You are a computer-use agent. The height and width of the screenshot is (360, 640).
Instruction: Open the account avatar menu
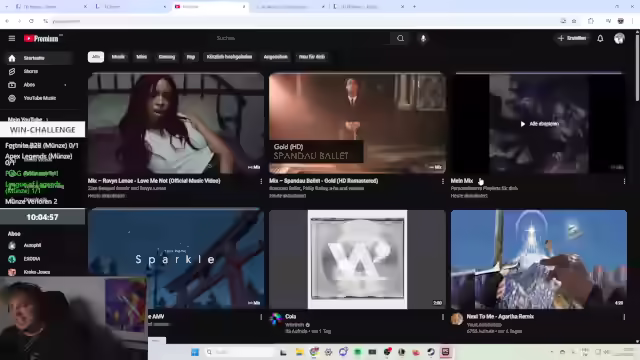point(619,38)
